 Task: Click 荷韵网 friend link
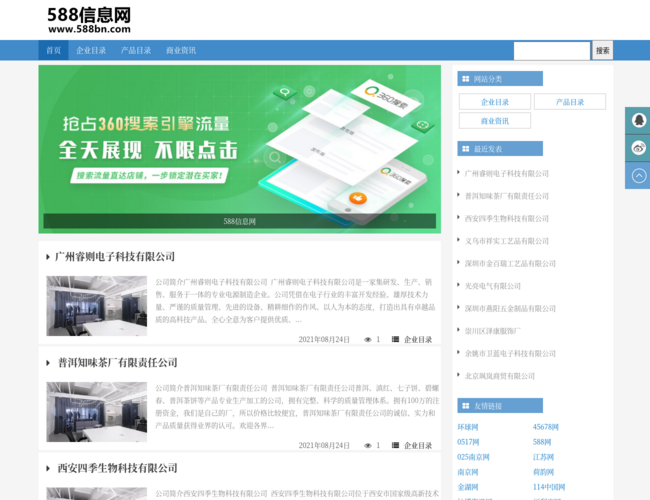click(543, 472)
